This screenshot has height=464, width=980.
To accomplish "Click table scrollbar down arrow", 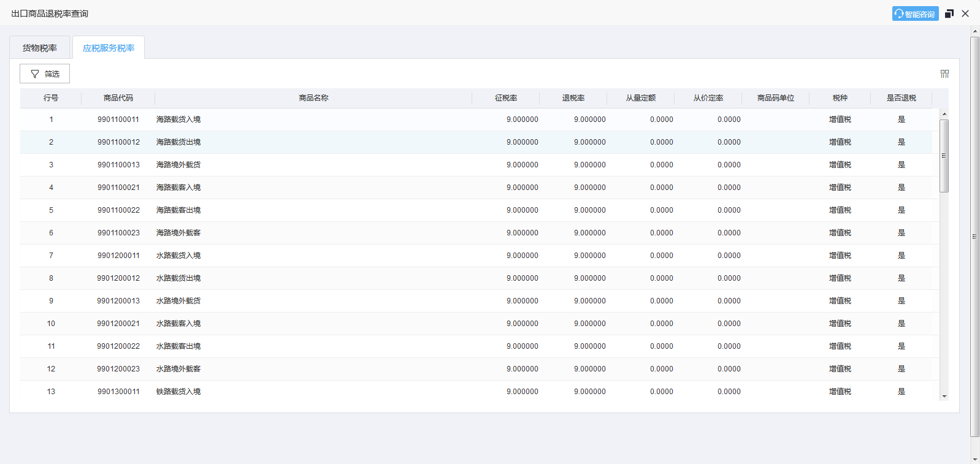I will tap(944, 397).
